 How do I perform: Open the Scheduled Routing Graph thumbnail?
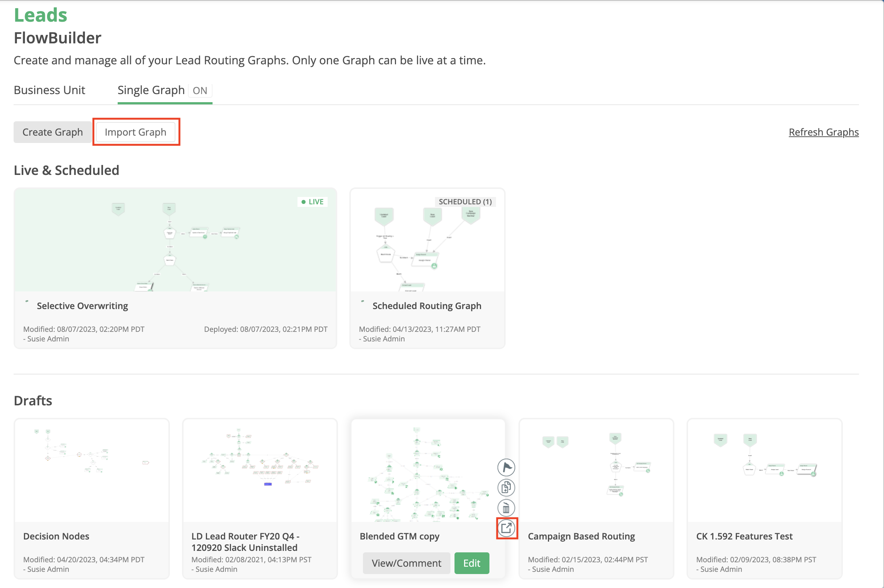(x=427, y=240)
